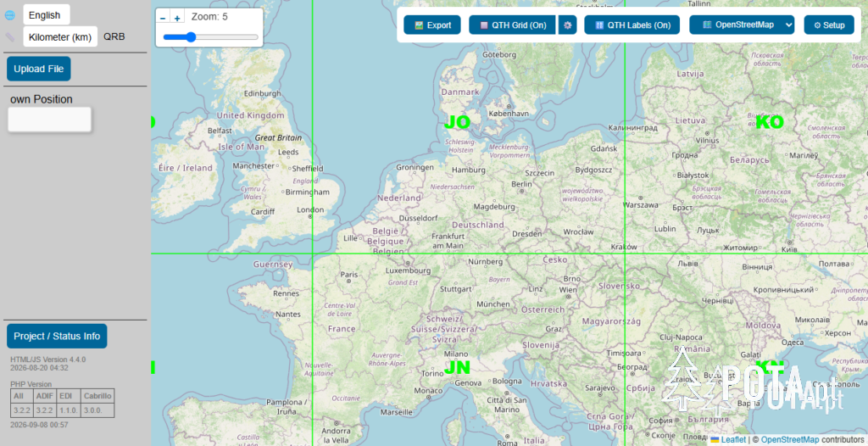Click Göteborg on the map
Screen dimensions: 868x446
(499, 55)
